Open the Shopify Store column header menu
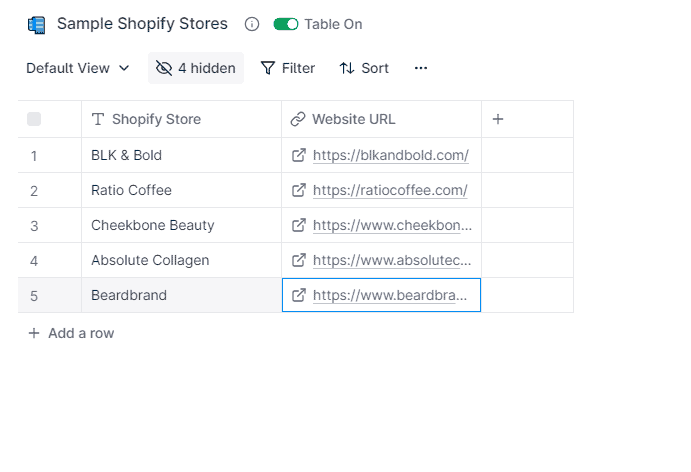The height and width of the screenshot is (472, 691). click(x=182, y=119)
